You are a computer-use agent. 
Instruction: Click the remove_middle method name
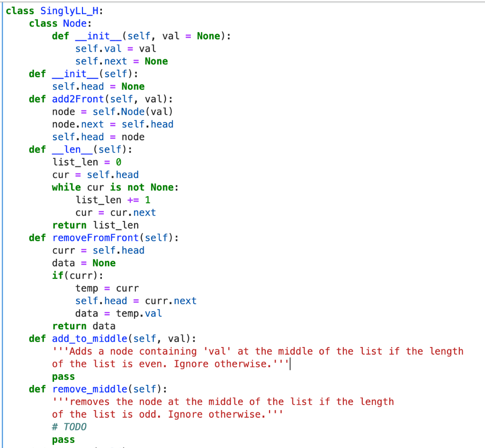click(x=90, y=389)
